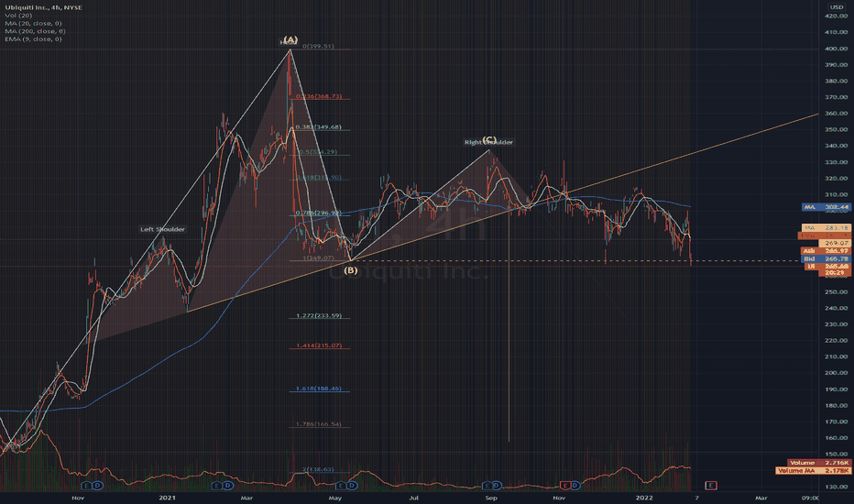Click the D dividend marker above the Sep label
The height and width of the screenshot is (504, 854).
pyautogui.click(x=497, y=485)
